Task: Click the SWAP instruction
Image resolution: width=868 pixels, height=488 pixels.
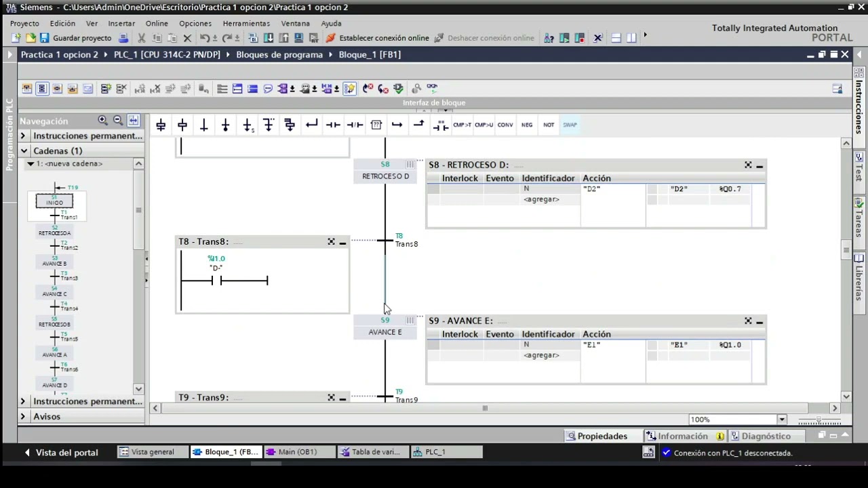Action: (570, 125)
